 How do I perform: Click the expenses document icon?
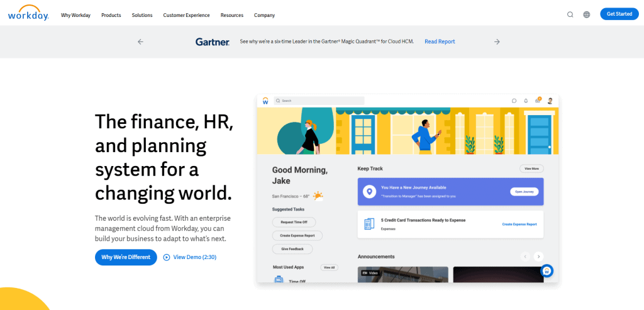(x=369, y=224)
